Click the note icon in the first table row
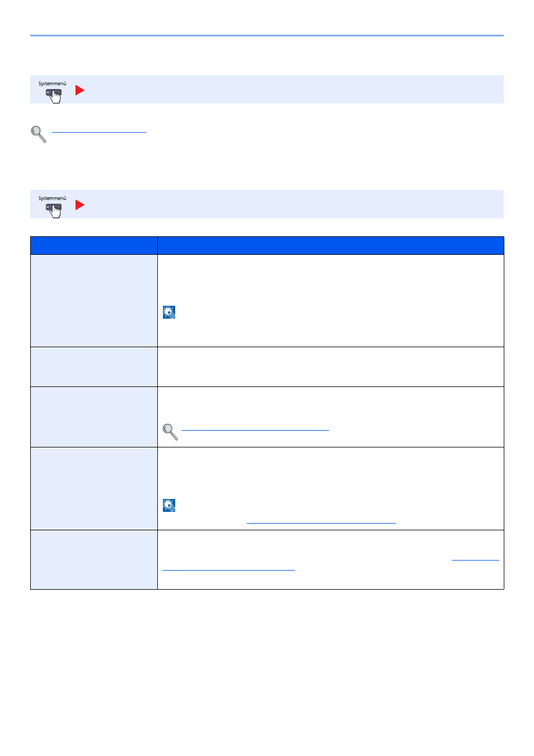Screen dimensions: 534x756 [x=169, y=312]
